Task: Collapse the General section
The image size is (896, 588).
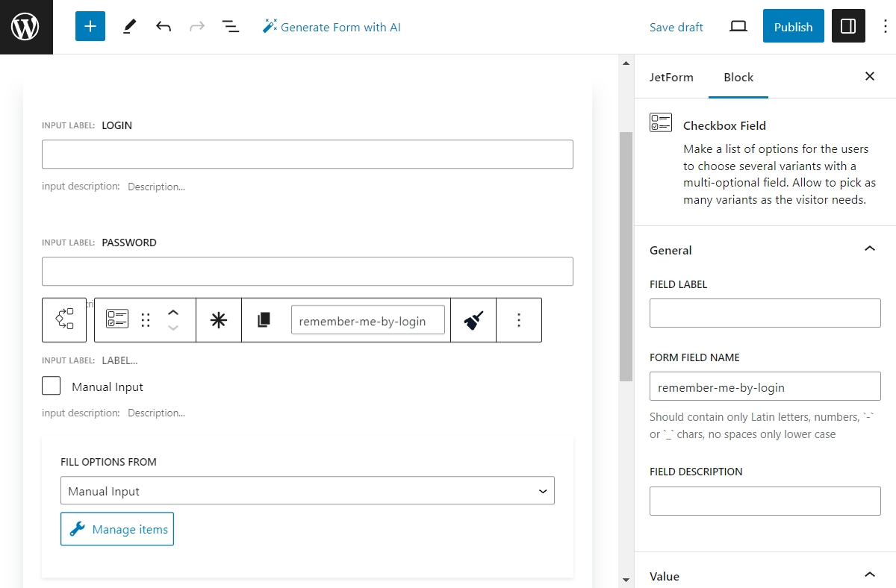Action: click(x=869, y=248)
